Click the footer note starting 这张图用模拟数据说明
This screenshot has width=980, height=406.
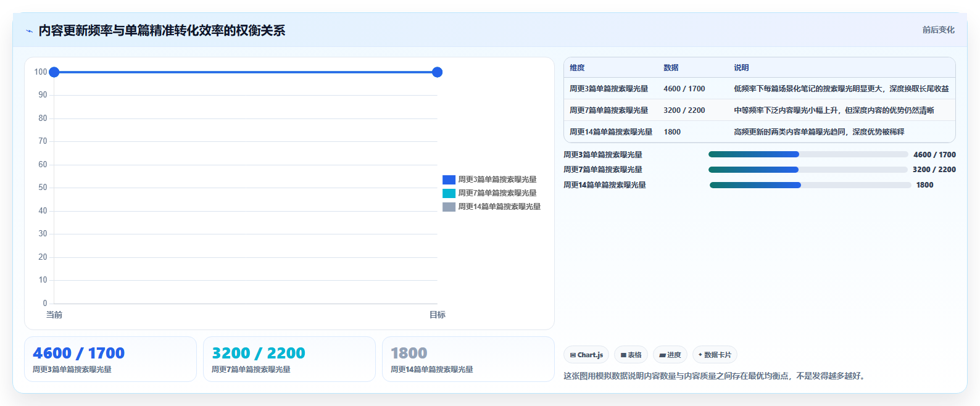coord(715,376)
